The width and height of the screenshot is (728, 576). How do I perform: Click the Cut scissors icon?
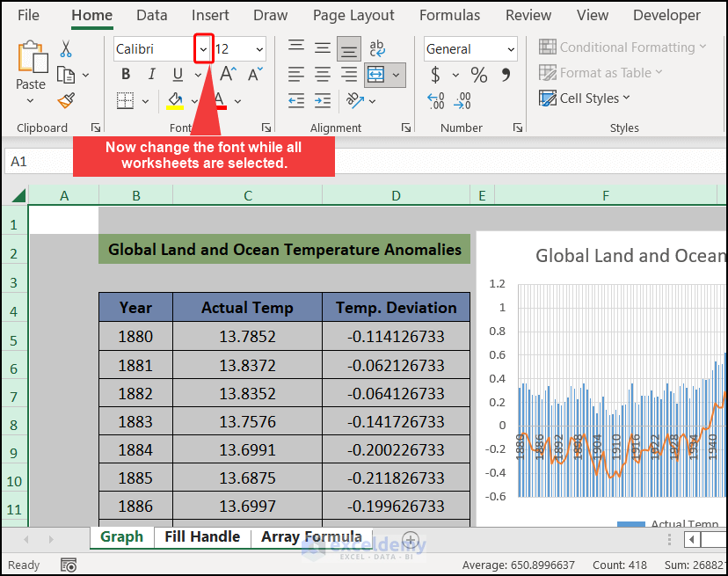pyautogui.click(x=66, y=49)
